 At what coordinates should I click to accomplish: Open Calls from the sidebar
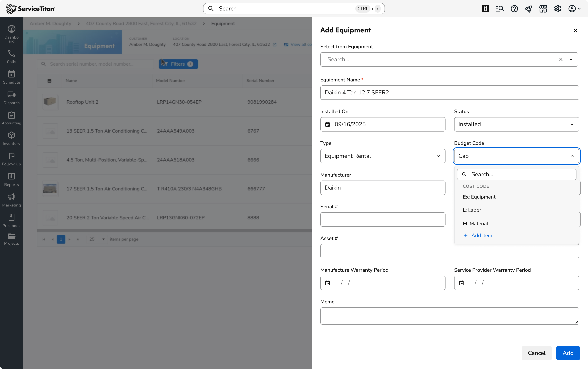tap(12, 57)
